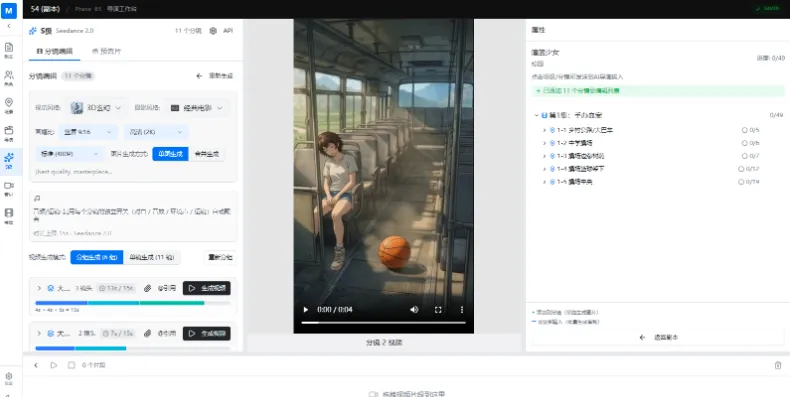Switch to the storyboard editing tab

54,51
